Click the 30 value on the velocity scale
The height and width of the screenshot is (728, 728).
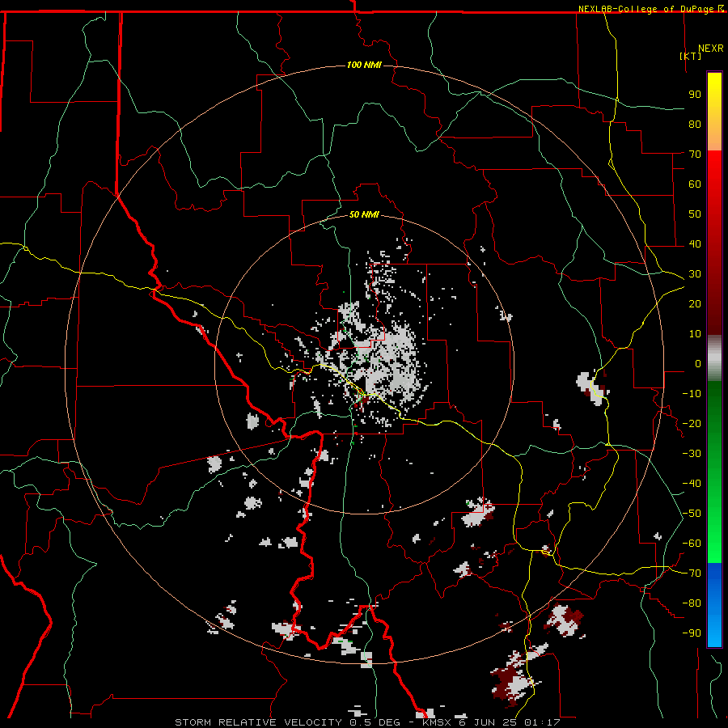click(695, 274)
